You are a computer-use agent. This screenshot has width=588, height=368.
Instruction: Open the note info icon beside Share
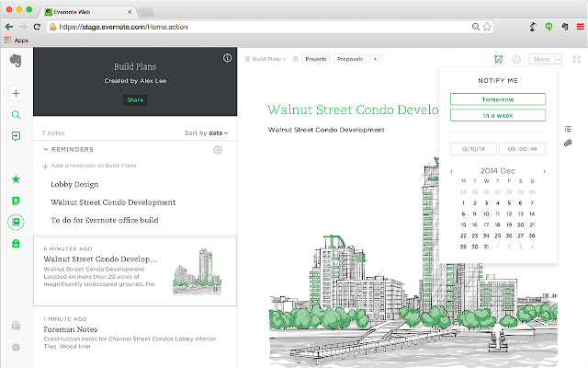(516, 59)
